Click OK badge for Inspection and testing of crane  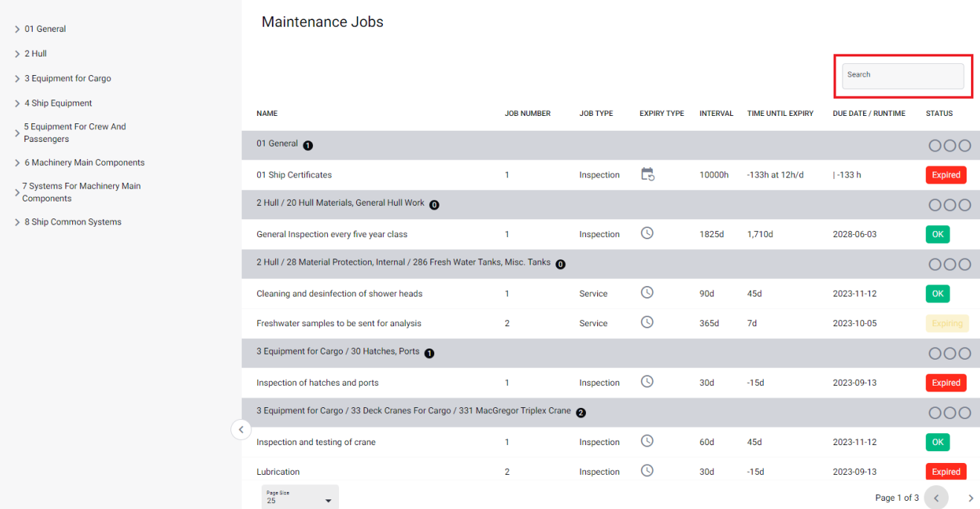[938, 442]
